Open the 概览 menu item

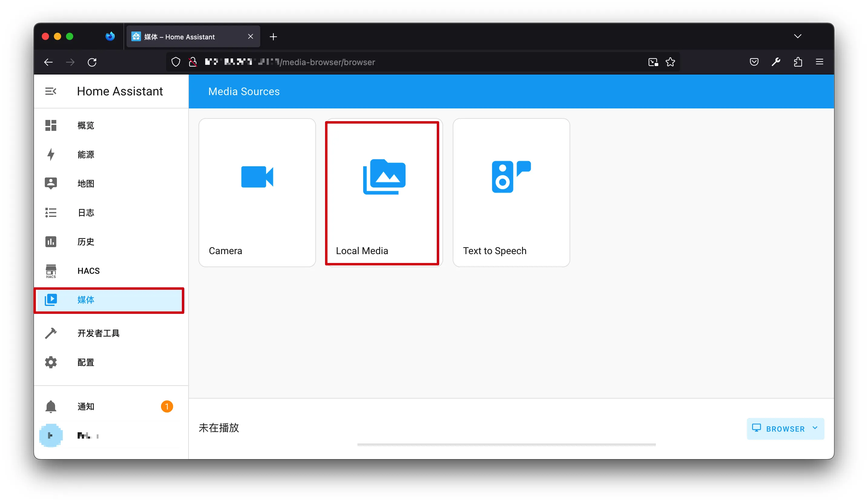point(111,125)
